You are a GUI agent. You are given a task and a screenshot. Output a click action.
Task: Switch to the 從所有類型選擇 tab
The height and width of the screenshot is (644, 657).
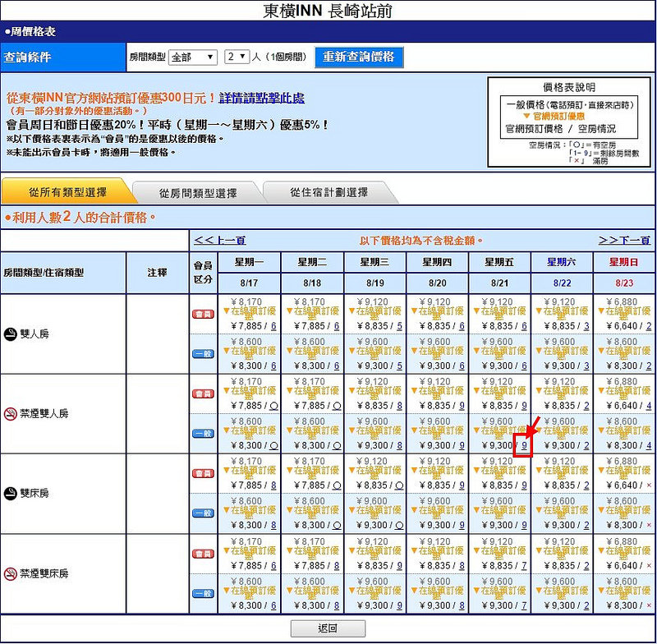[x=68, y=192]
